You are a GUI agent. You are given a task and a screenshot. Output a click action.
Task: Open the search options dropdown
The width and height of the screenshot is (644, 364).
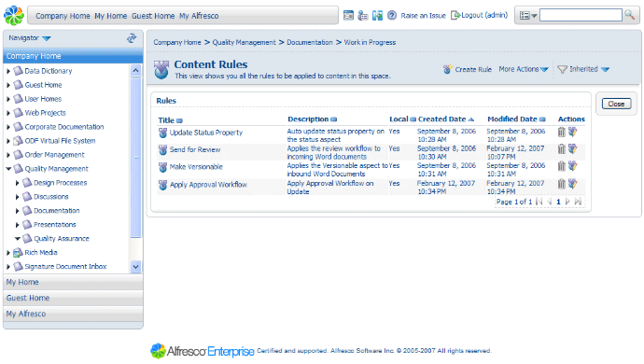528,16
